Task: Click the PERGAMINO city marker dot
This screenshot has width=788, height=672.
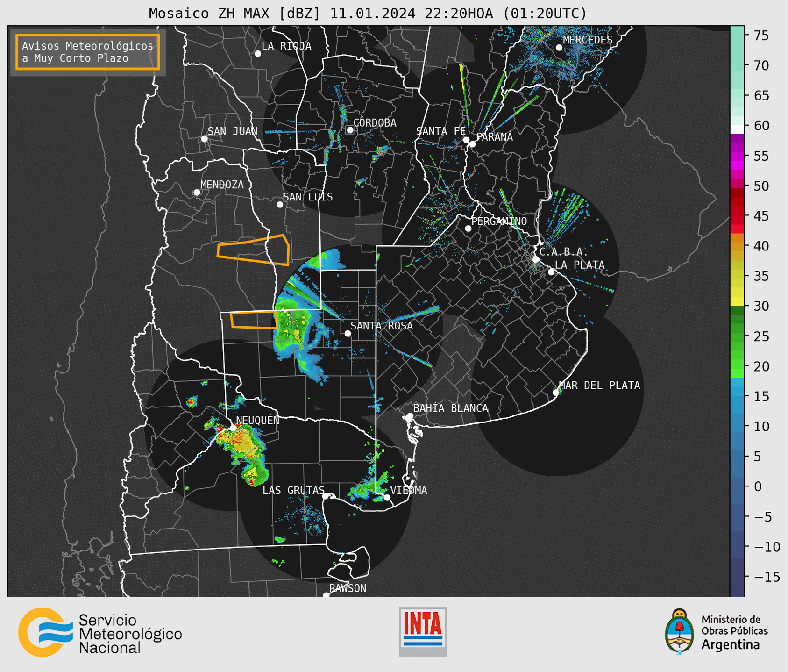Action: 468,229
